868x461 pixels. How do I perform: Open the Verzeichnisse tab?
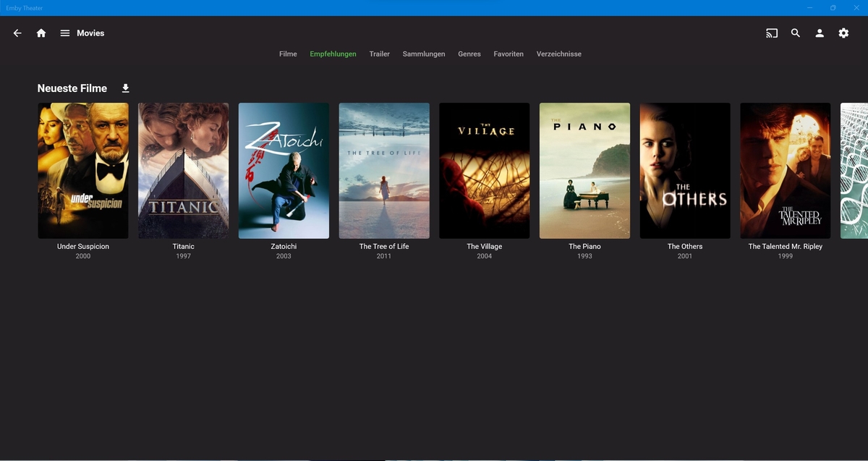click(558, 54)
